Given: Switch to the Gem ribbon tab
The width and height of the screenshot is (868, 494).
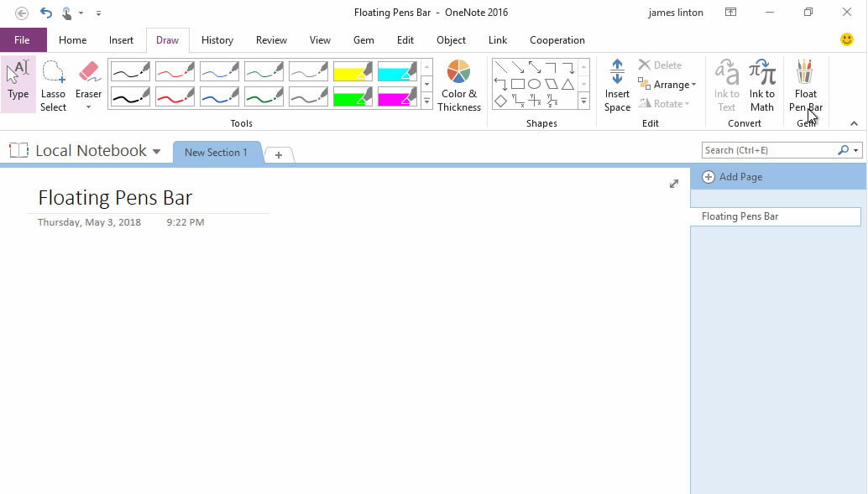Looking at the screenshot, I should click(363, 39).
